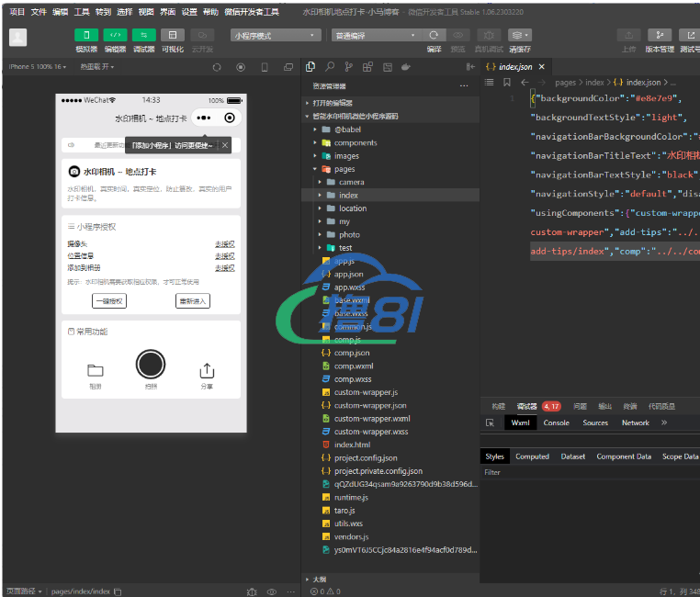700x597 pixels.
Task: Close the add mini program tooltip
Action: (225, 145)
